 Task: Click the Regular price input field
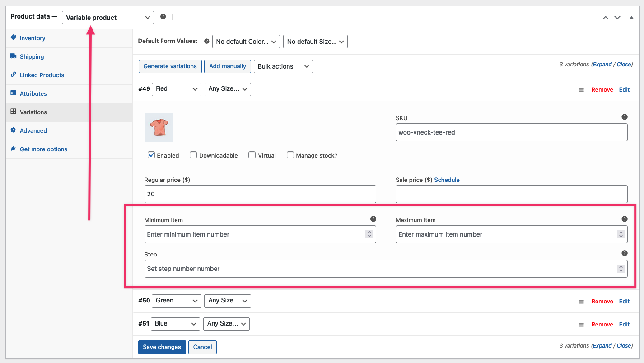tap(260, 194)
